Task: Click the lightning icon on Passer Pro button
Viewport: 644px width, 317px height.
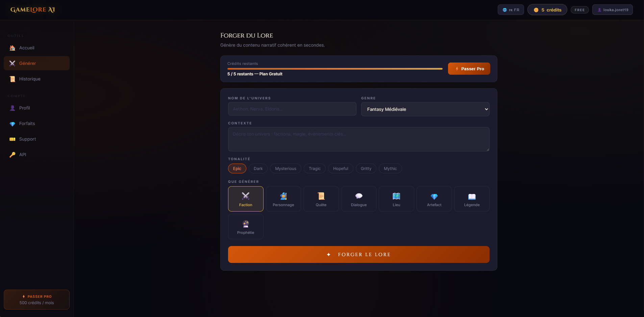Action: pyautogui.click(x=457, y=69)
